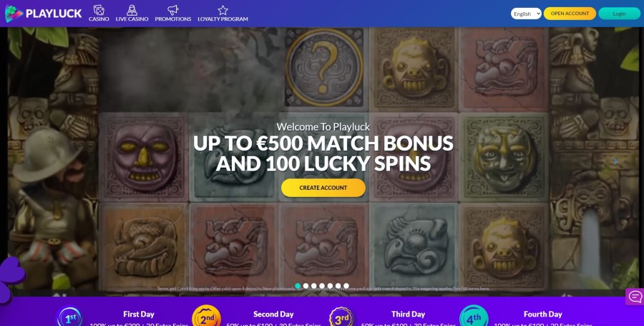644x326 pixels.
Task: Click the 4th day badge icon
Action: (x=474, y=317)
